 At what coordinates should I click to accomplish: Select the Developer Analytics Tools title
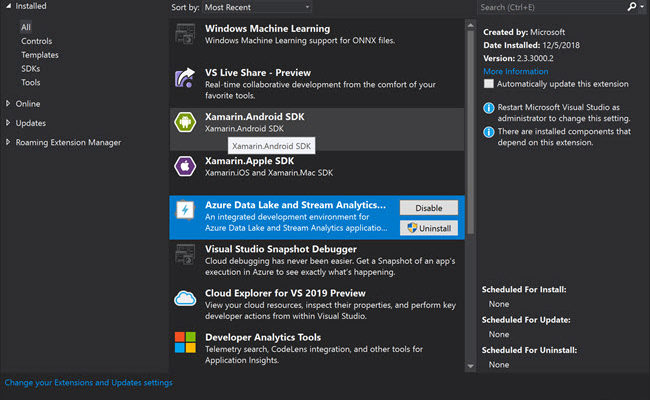point(263,337)
